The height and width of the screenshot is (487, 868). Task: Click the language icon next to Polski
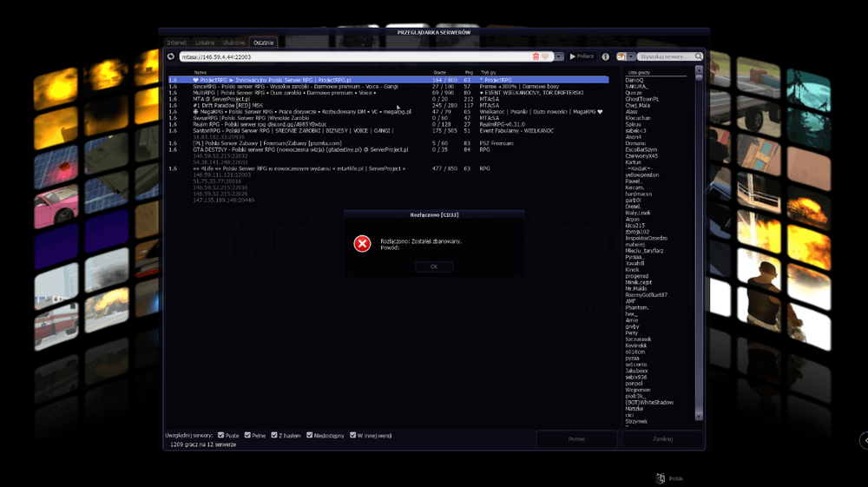coord(660,478)
